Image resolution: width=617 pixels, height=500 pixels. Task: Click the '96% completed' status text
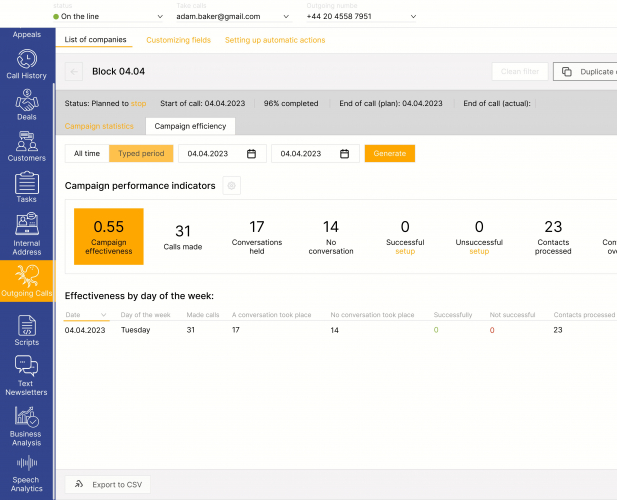click(291, 103)
